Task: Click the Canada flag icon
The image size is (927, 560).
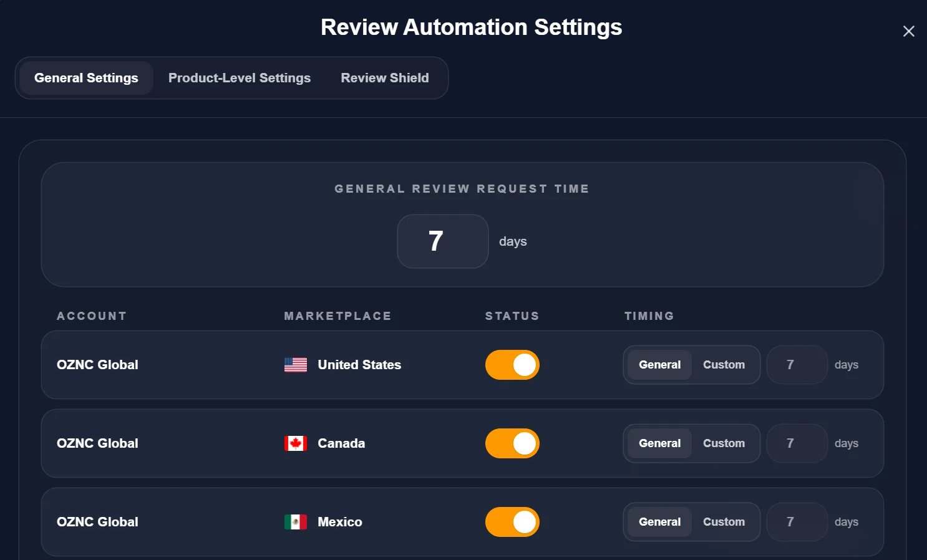Action: 296,443
